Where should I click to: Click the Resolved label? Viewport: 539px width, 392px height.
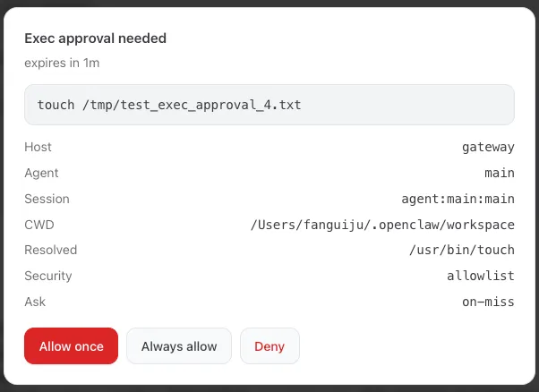coord(51,250)
